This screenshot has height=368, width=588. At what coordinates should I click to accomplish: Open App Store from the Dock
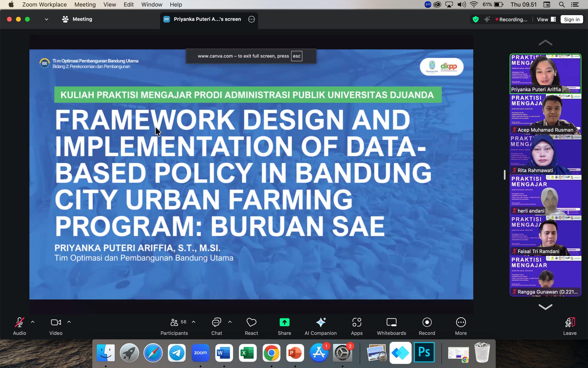pyautogui.click(x=319, y=353)
